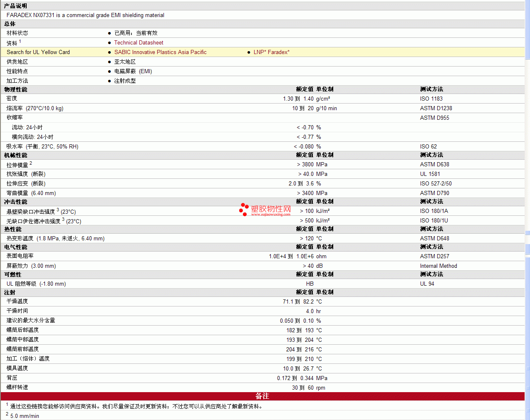Select the 弯曲模量 (6.40 mm) row label
530x420 pixels.
point(31,193)
